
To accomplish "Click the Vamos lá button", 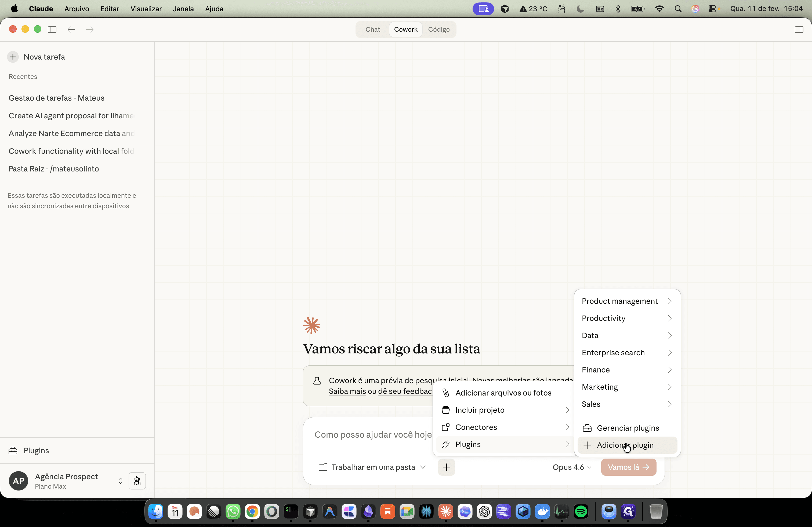I will [628, 467].
